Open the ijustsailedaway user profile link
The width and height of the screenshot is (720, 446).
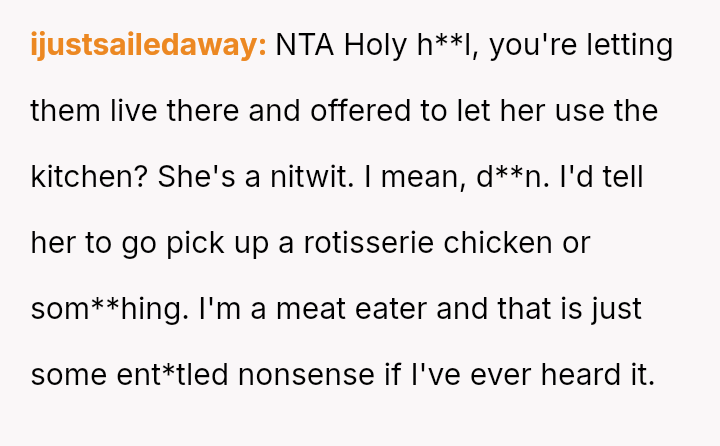(x=148, y=46)
